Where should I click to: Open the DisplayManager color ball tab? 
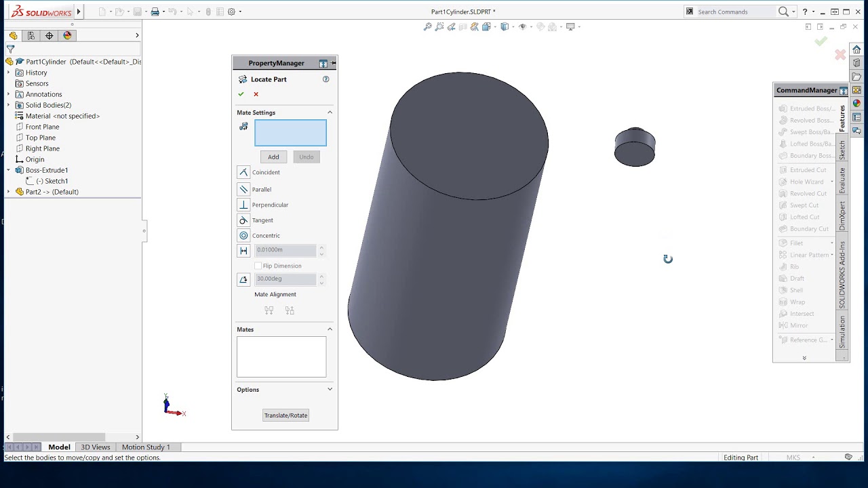coord(67,36)
